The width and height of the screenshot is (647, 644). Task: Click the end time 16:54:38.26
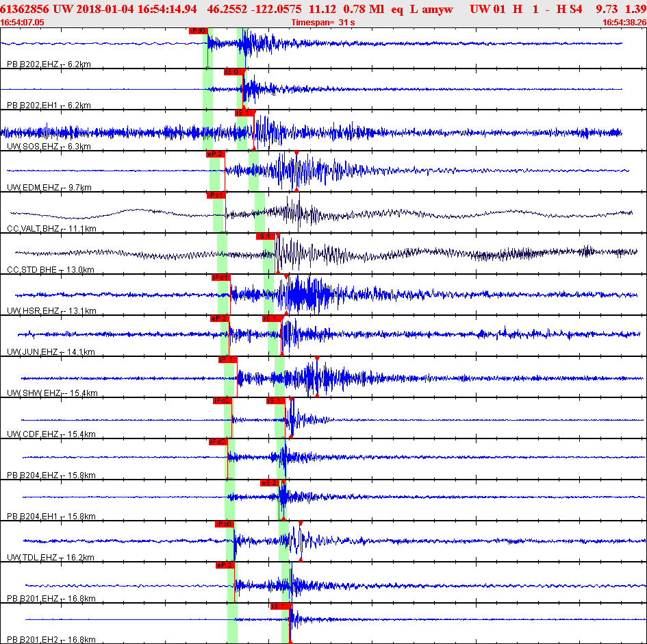(624, 23)
